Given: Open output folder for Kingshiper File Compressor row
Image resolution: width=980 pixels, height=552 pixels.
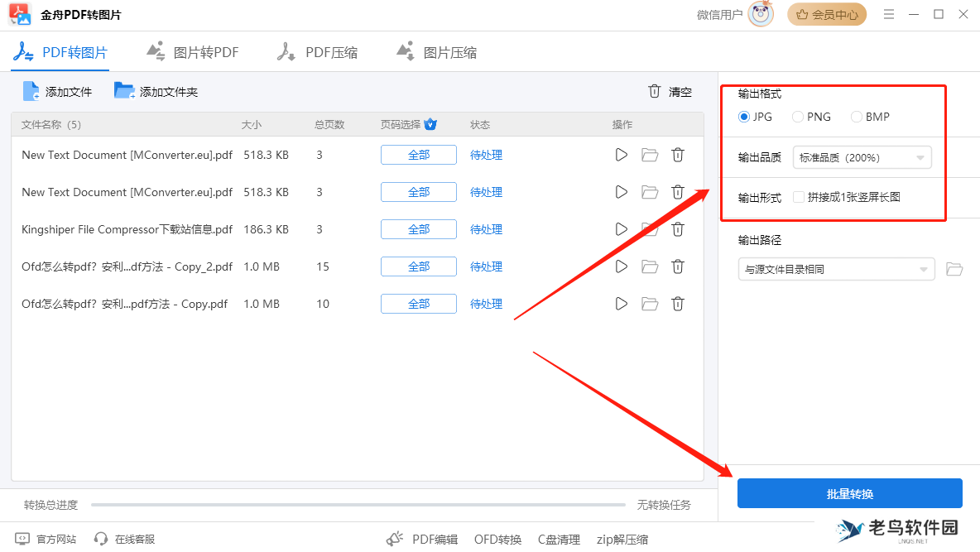Looking at the screenshot, I should pos(649,229).
